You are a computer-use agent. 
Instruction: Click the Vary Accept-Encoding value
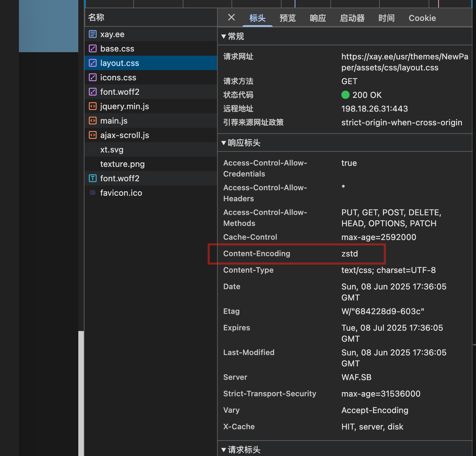[375, 410]
